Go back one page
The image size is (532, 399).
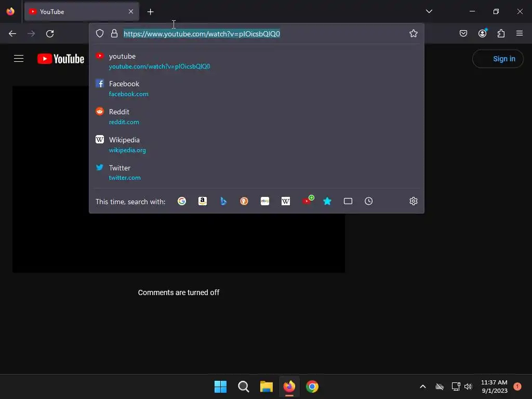tap(12, 34)
